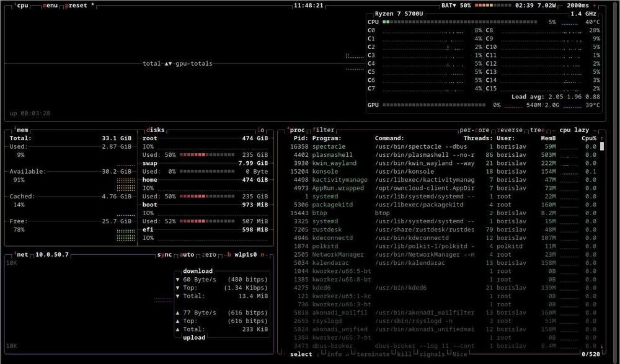Click scroll-down arrow at bottom of process list
Viewport: 620px width, 364px height.
point(602,346)
